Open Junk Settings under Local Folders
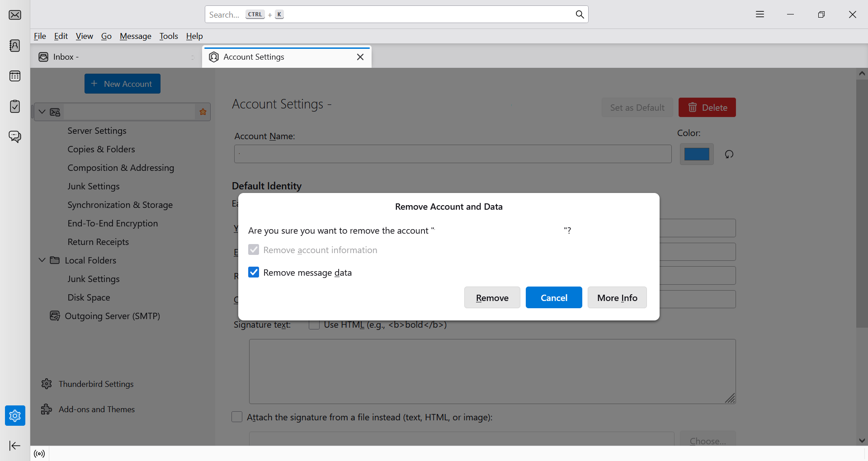The width and height of the screenshot is (868, 461). 94,279
